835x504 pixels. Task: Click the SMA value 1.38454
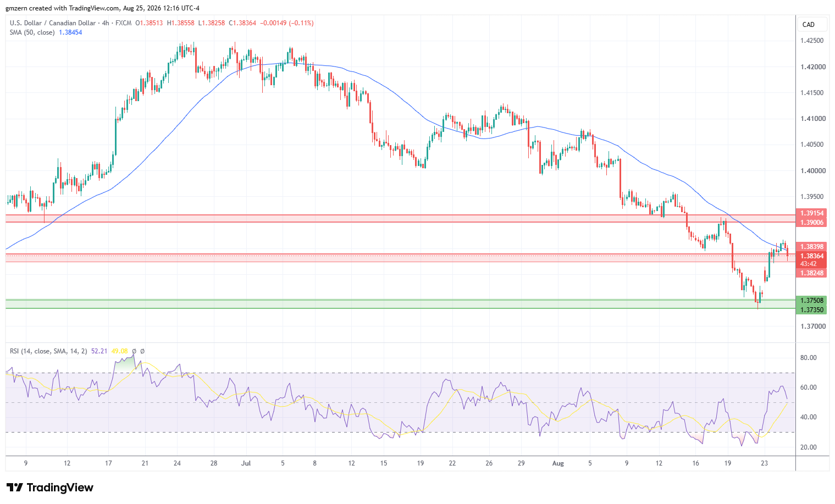point(70,32)
